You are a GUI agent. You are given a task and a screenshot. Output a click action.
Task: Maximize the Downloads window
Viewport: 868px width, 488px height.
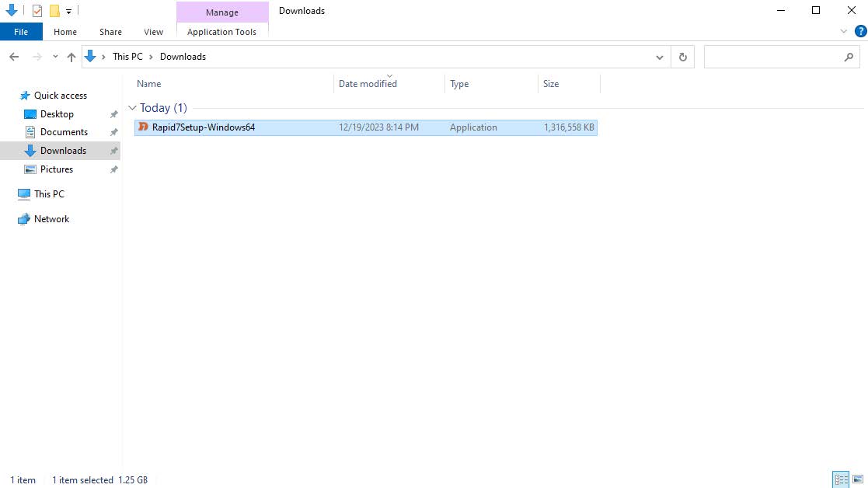pos(816,11)
